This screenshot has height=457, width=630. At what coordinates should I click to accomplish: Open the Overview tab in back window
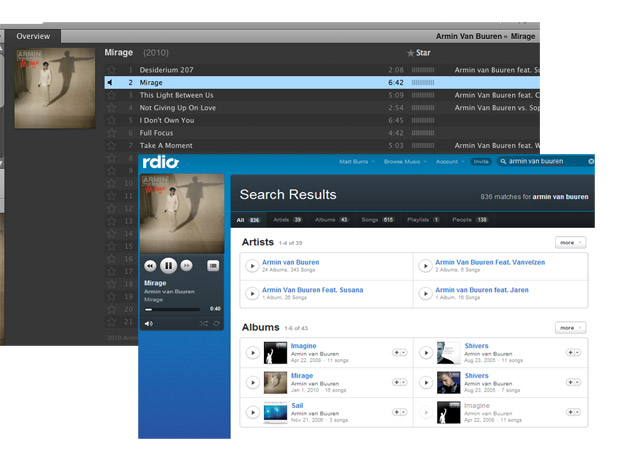click(33, 36)
